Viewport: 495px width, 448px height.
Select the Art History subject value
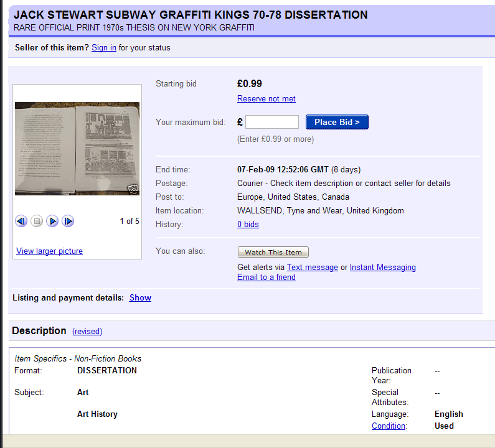[97, 414]
